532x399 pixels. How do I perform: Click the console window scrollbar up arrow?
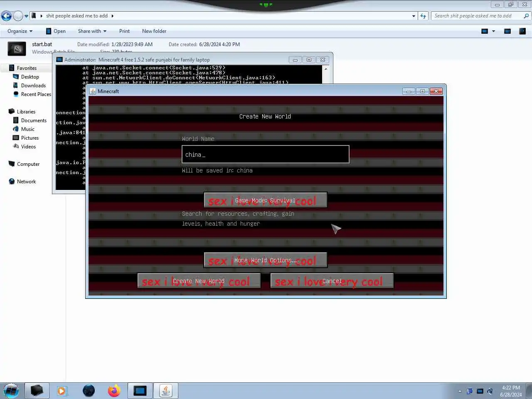click(325, 69)
